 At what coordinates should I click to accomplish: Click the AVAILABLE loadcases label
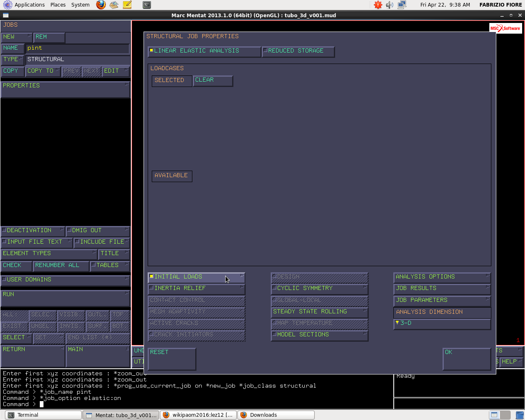pyautogui.click(x=172, y=176)
